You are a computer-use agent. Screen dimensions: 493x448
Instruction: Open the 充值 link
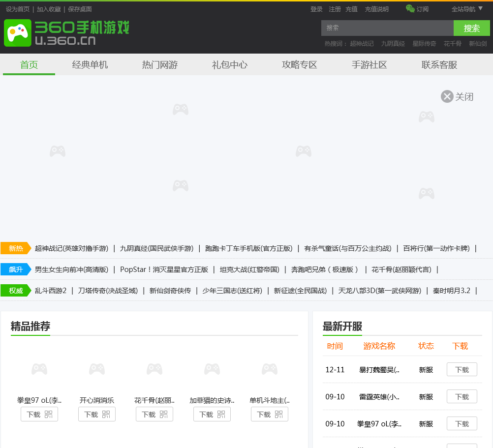point(351,9)
